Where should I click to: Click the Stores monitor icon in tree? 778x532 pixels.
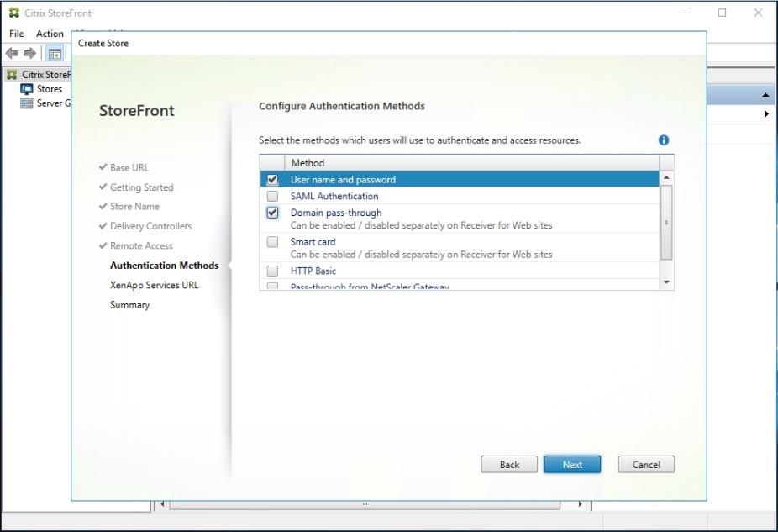pyautogui.click(x=26, y=89)
